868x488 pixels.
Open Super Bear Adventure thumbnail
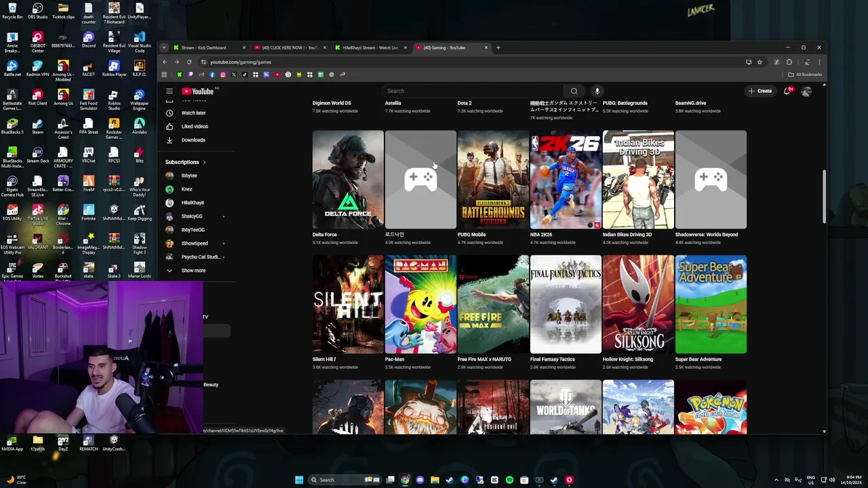click(711, 304)
